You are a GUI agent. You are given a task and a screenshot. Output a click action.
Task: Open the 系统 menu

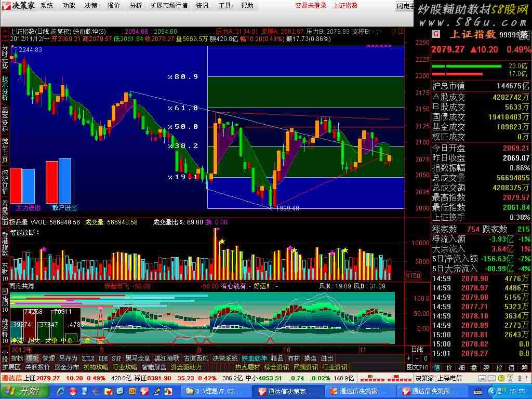click(x=46, y=5)
